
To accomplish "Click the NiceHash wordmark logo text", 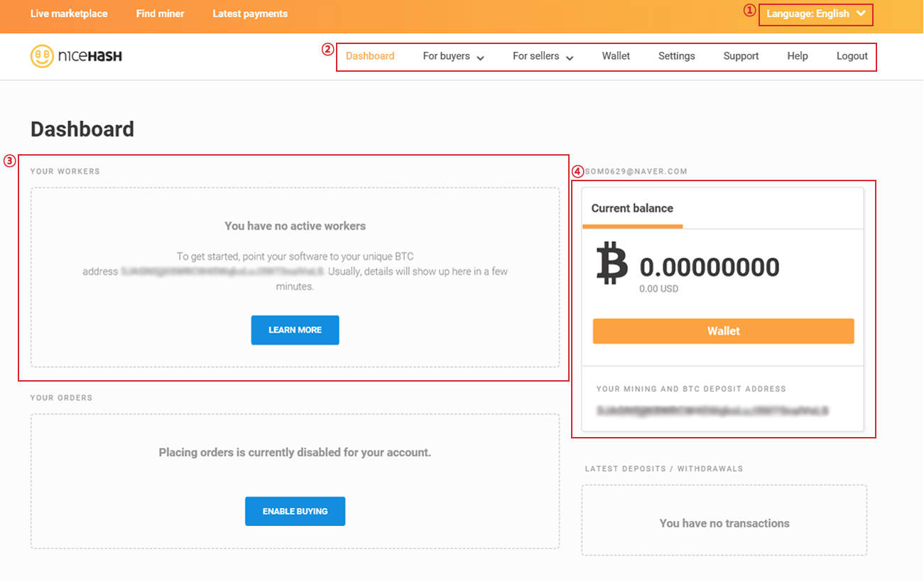I will click(x=90, y=56).
